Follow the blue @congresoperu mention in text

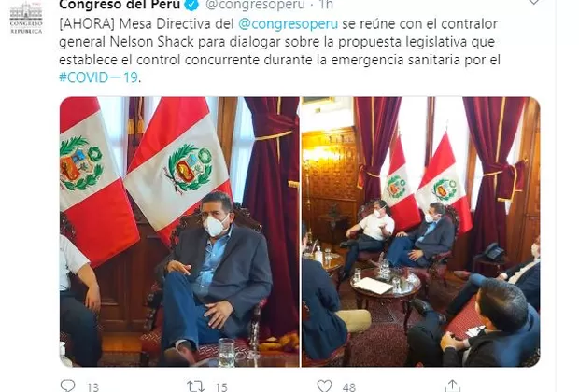(288, 23)
